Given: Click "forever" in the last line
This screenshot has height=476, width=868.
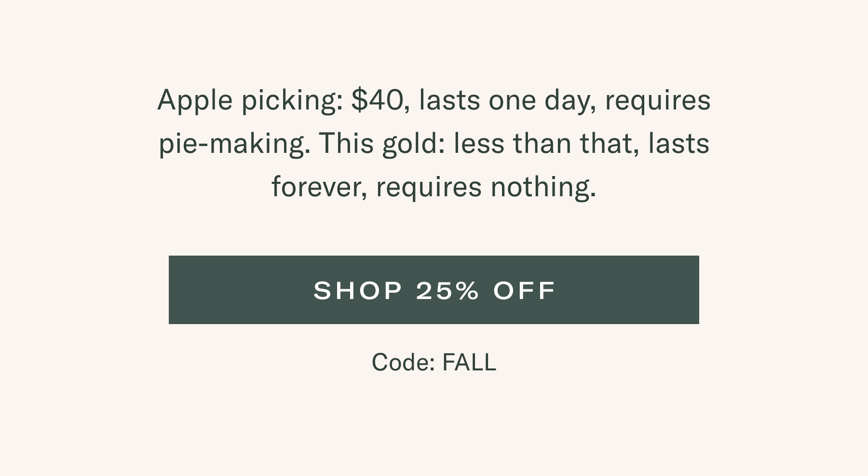Looking at the screenshot, I should [319, 187].
